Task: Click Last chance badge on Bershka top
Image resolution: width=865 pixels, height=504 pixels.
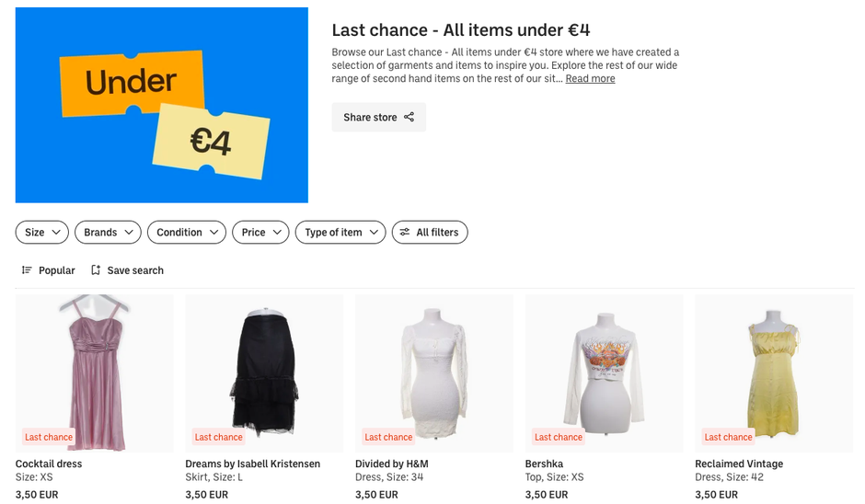Action: pyautogui.click(x=559, y=437)
